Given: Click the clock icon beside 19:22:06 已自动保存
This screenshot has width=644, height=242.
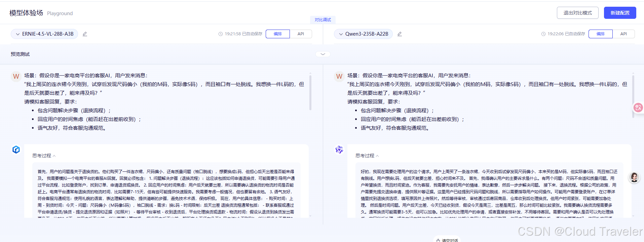Looking at the screenshot, I should click(543, 34).
